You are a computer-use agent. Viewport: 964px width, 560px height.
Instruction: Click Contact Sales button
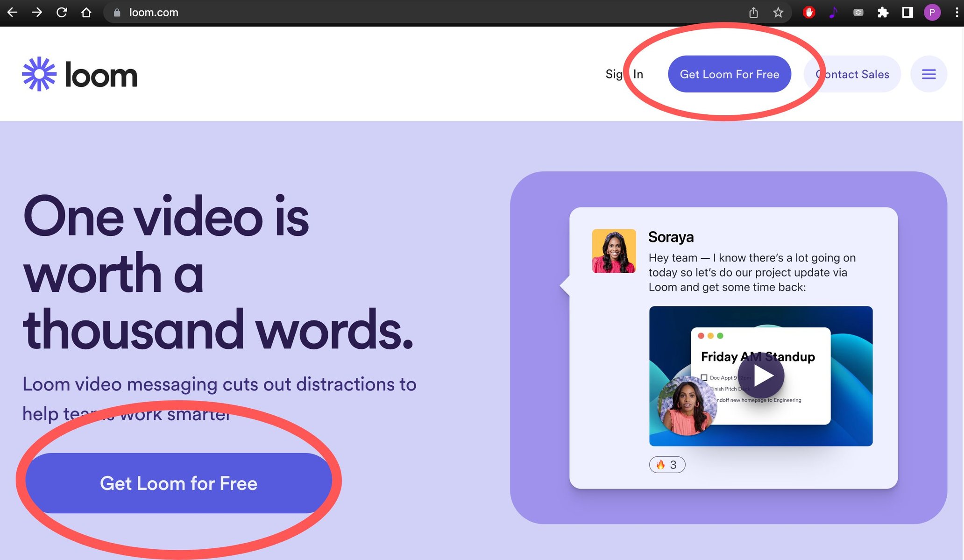click(x=852, y=74)
